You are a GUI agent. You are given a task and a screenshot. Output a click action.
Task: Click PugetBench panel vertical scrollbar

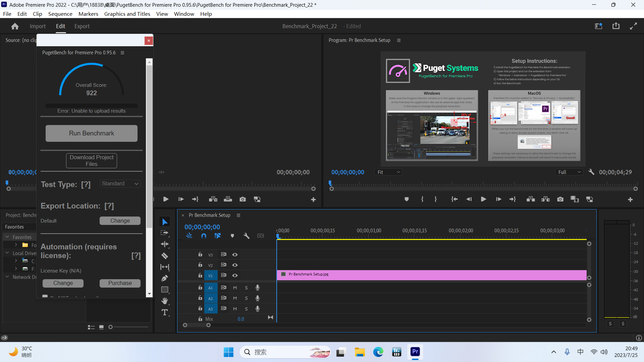click(x=150, y=146)
